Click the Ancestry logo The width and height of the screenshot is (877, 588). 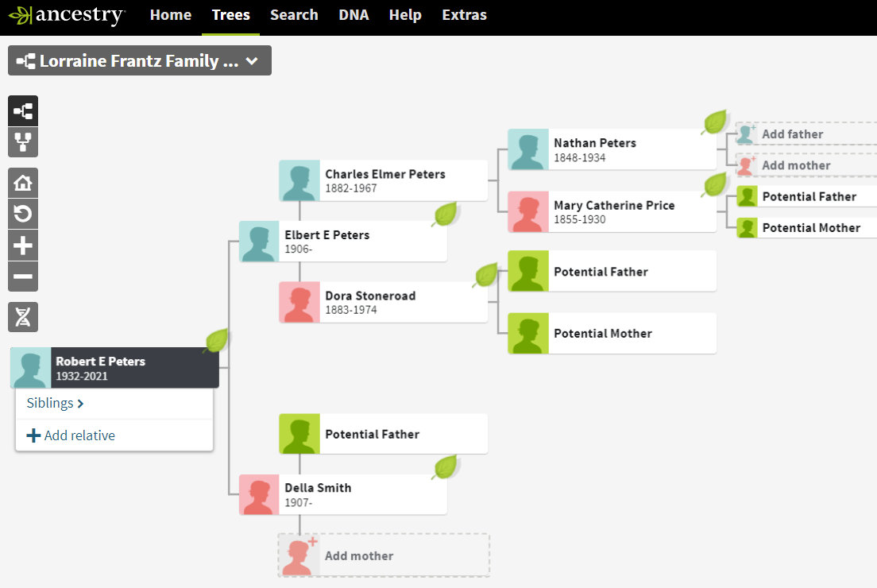click(67, 15)
